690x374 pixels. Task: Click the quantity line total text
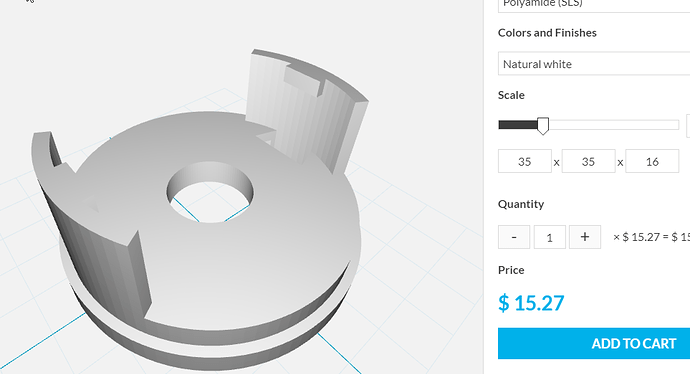[651, 237]
